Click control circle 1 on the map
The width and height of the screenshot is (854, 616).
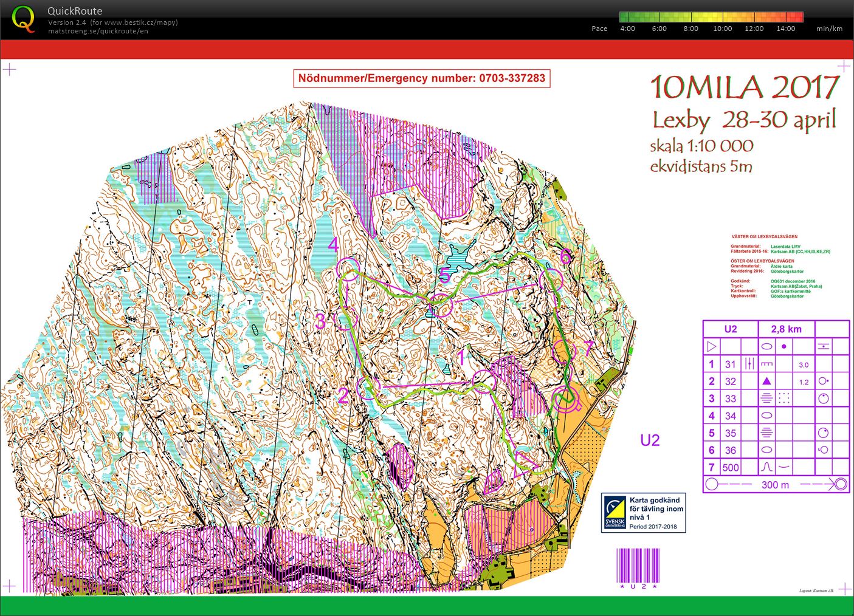point(483,382)
